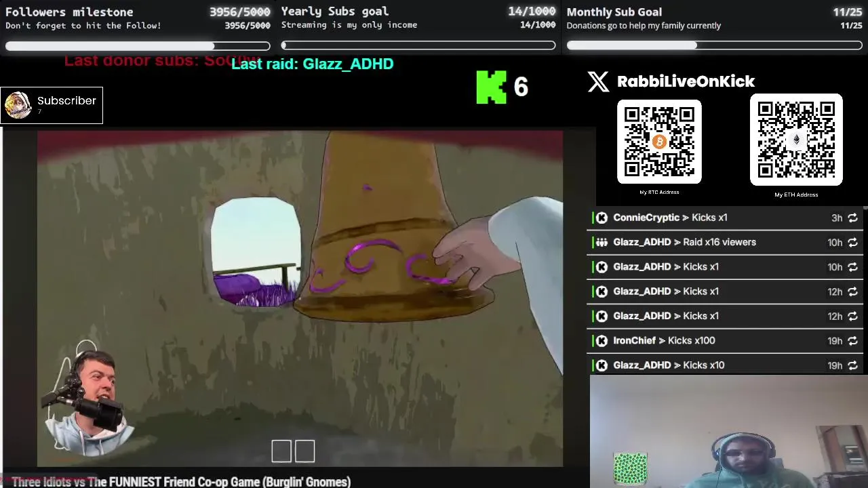Replay the IronChief Kicks x100 alert
Image resolution: width=868 pixels, height=488 pixels.
point(852,341)
